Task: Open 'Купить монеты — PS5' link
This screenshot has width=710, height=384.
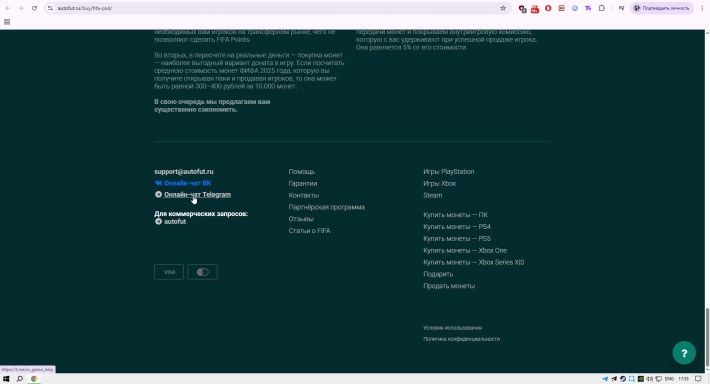Action: [x=457, y=238]
